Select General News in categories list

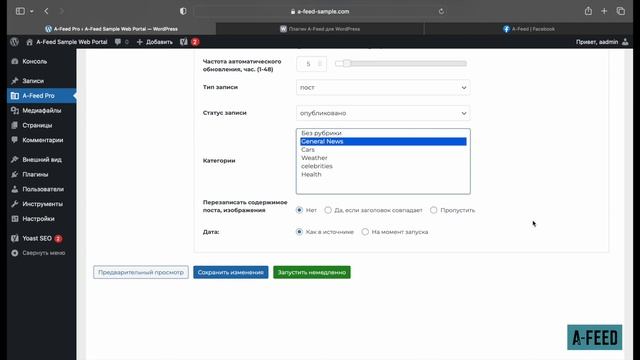[x=383, y=141]
